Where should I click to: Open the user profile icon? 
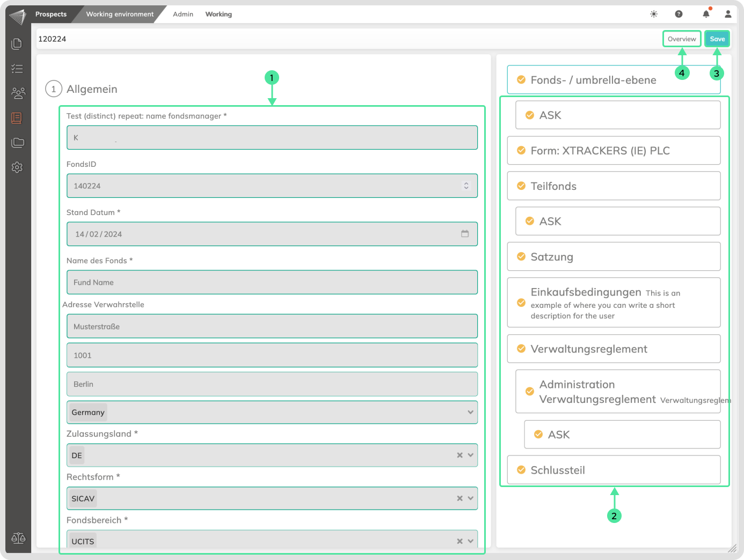(728, 14)
